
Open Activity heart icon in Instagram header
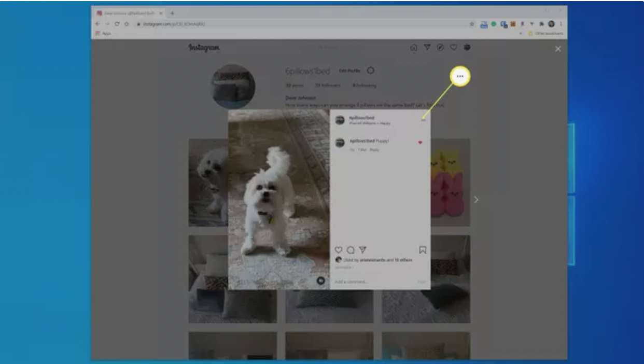[453, 48]
